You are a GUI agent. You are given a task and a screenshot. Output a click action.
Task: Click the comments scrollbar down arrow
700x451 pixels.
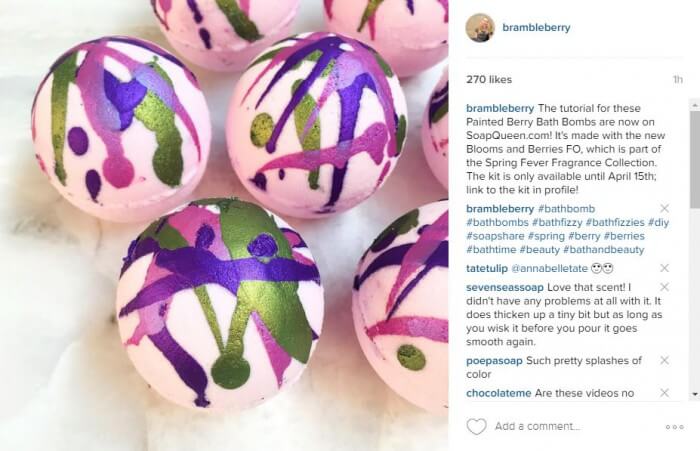point(695,394)
